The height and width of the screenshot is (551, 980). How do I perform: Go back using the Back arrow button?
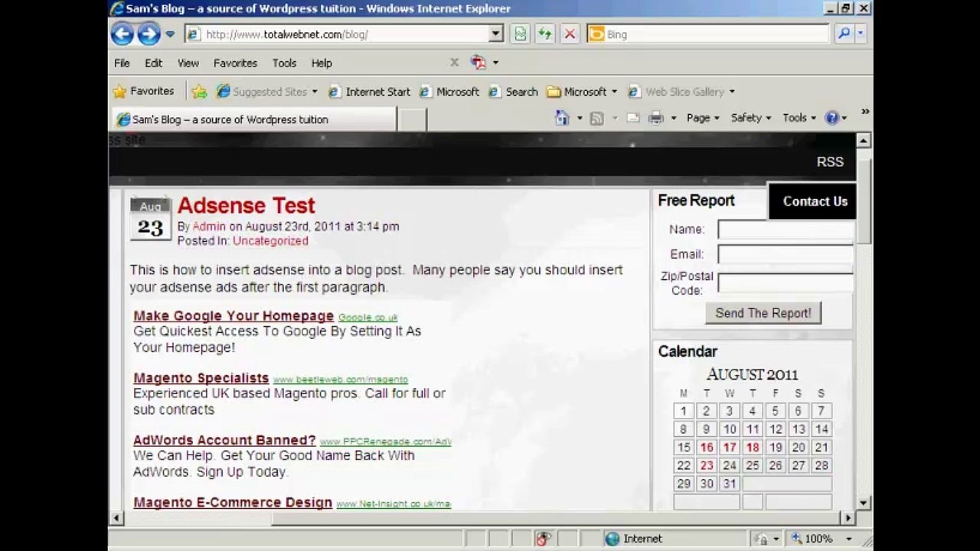[x=122, y=34]
